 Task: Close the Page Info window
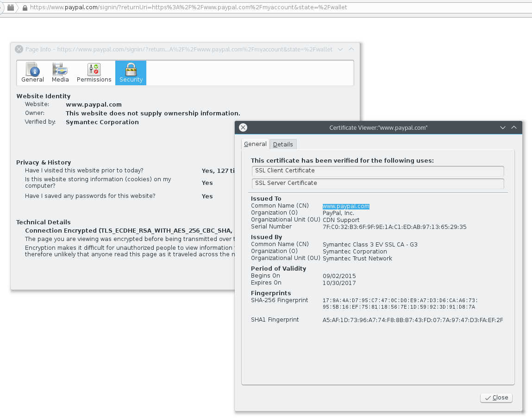[19, 49]
